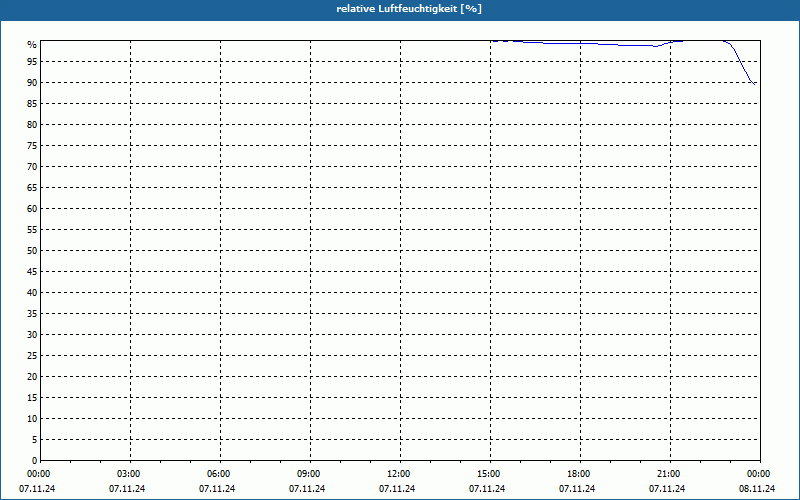800x500 pixels.
Task: Click the 07.11.24 date under 12:00
Action: tap(397, 489)
